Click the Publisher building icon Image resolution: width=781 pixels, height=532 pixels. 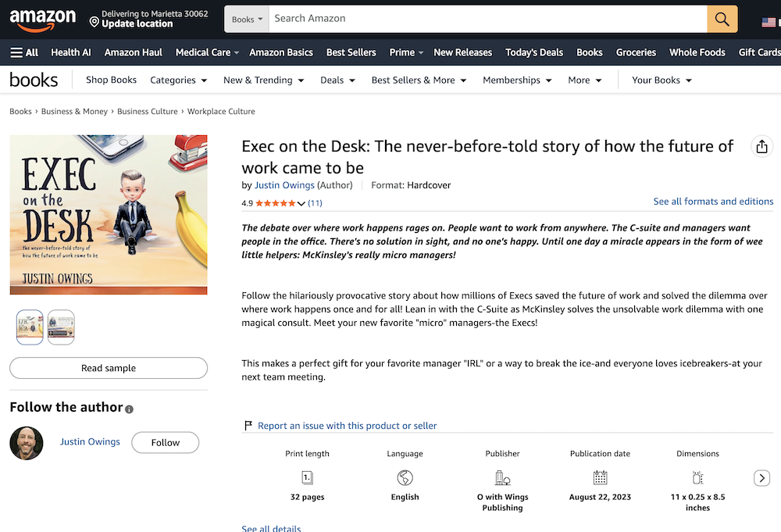[x=502, y=477]
